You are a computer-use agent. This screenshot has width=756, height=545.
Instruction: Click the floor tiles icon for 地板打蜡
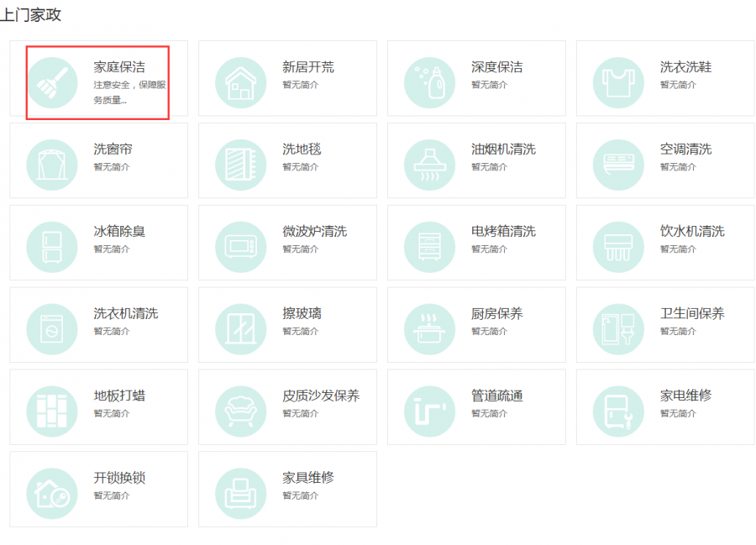tap(52, 411)
